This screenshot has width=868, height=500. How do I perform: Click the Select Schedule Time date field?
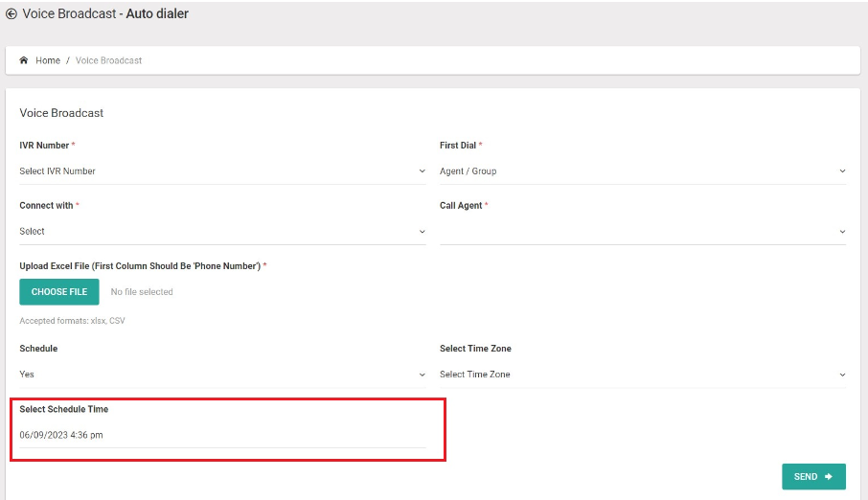click(222, 435)
